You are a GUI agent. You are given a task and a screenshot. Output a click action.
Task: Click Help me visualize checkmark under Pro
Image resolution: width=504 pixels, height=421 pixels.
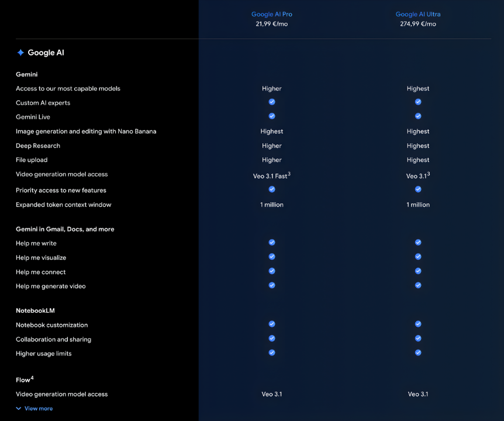(x=272, y=257)
